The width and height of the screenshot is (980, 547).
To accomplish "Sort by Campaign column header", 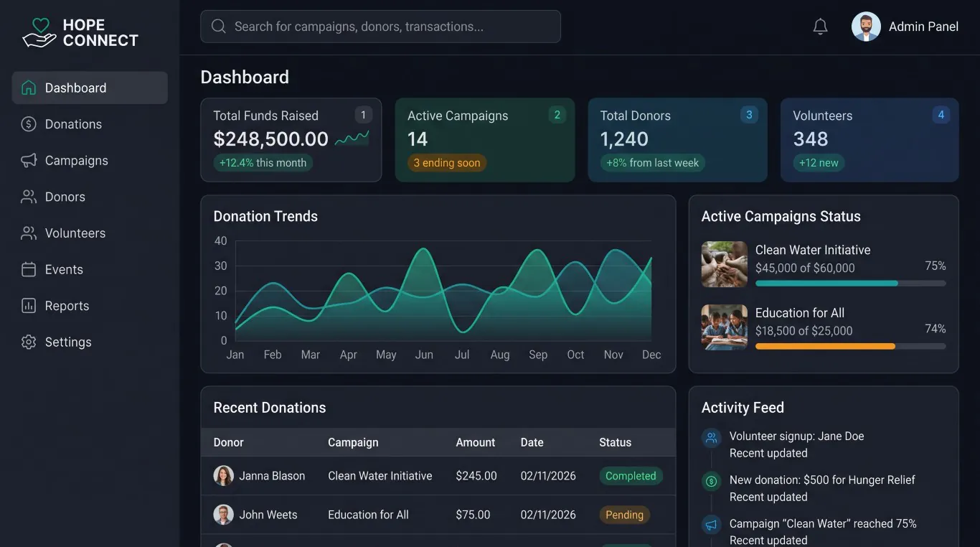I will click(x=353, y=442).
